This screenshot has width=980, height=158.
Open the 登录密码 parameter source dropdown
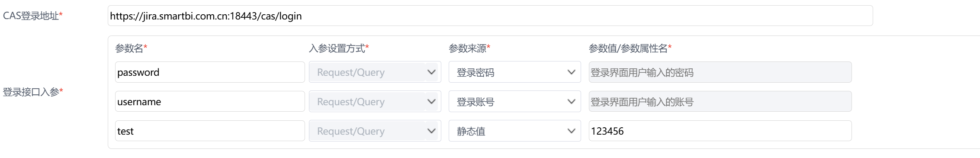click(x=514, y=72)
